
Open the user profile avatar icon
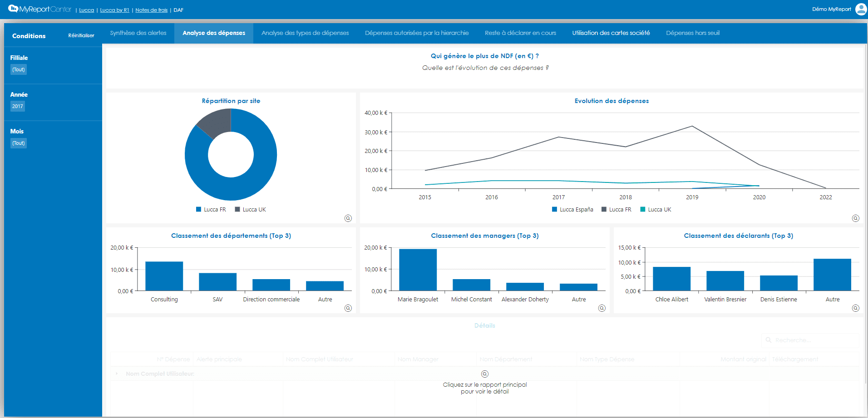[860, 9]
